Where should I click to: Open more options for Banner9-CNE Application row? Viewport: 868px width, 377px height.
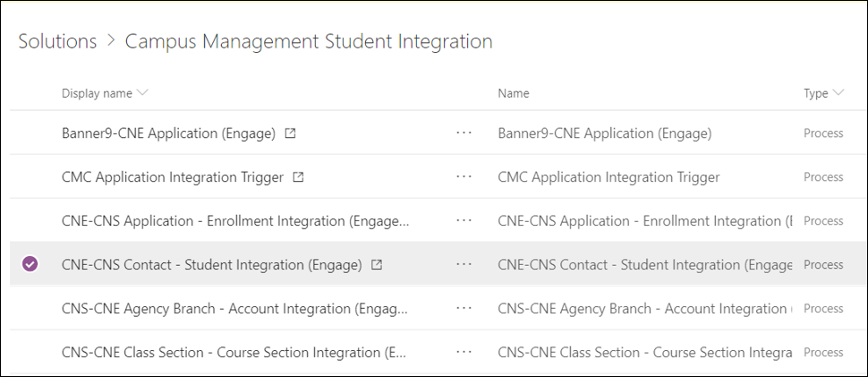point(464,133)
